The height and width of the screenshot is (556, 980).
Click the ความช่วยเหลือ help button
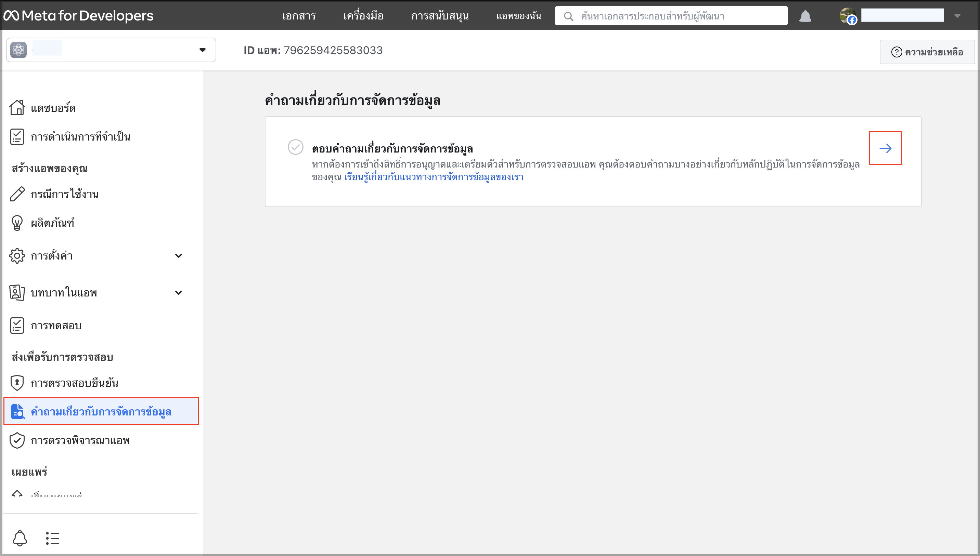(927, 52)
